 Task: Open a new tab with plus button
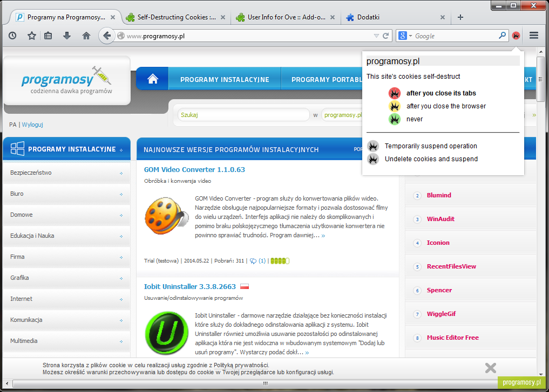[460, 17]
